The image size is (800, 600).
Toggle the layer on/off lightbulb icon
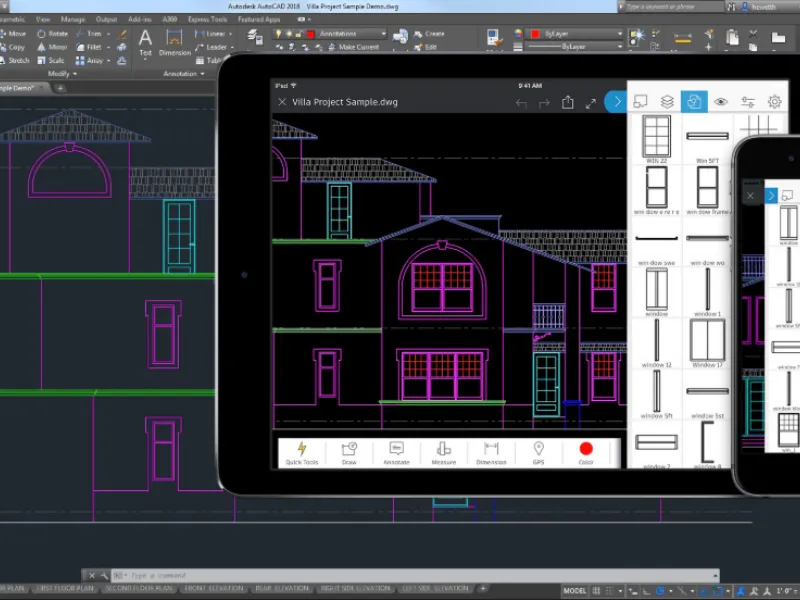tap(279, 34)
